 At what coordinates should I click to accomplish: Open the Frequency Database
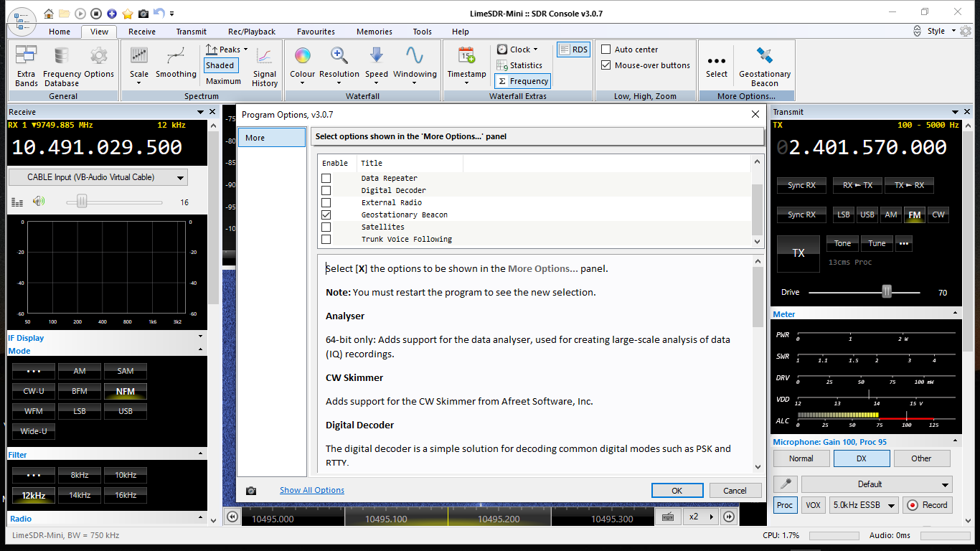[x=62, y=66]
